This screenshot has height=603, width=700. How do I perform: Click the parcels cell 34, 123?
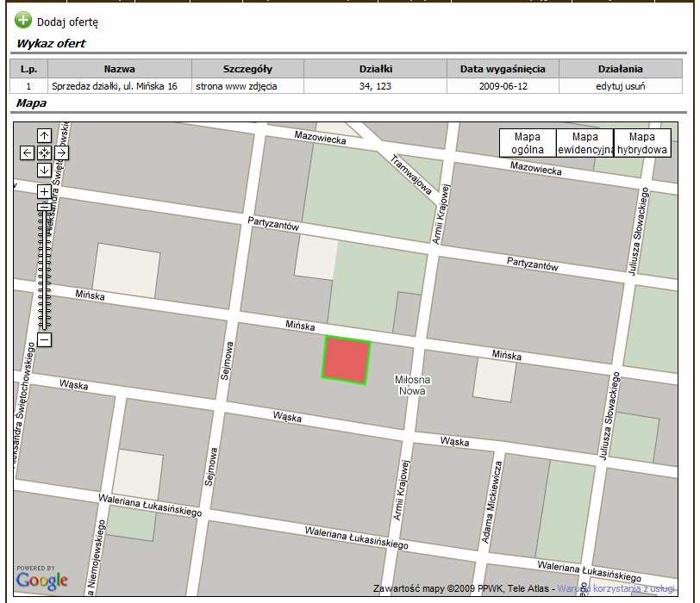pyautogui.click(x=376, y=86)
